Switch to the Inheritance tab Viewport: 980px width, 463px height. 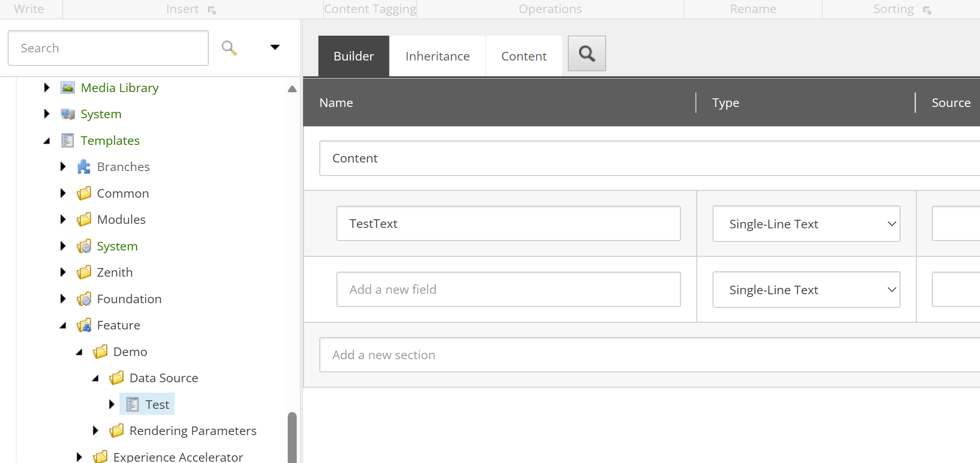tap(437, 56)
